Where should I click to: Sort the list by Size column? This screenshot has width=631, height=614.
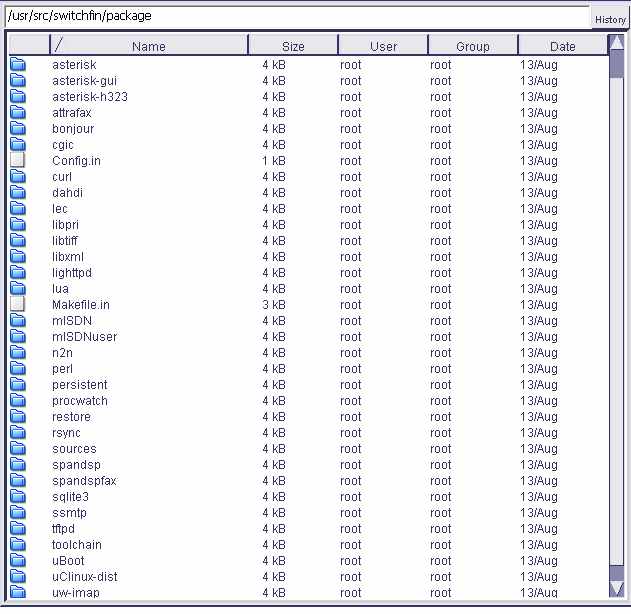(x=293, y=46)
